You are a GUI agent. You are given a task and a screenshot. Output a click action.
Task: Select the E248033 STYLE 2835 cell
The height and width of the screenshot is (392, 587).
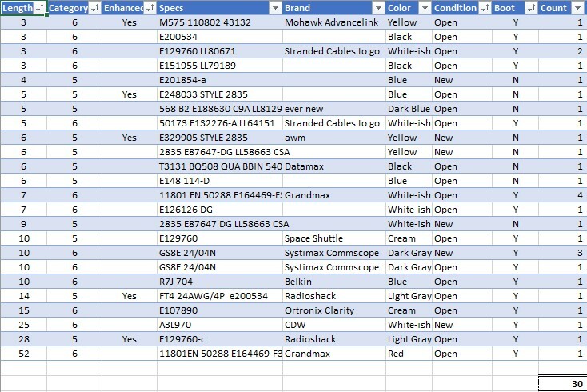pos(220,94)
